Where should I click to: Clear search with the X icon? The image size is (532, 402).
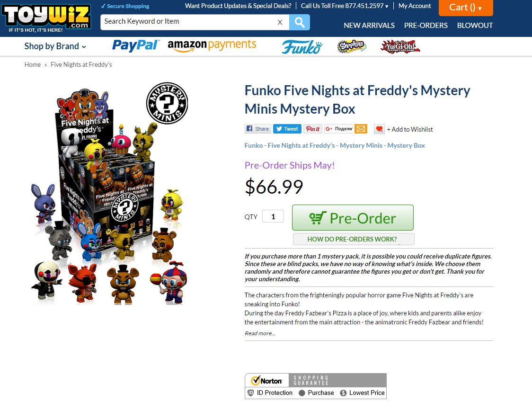[x=280, y=22]
